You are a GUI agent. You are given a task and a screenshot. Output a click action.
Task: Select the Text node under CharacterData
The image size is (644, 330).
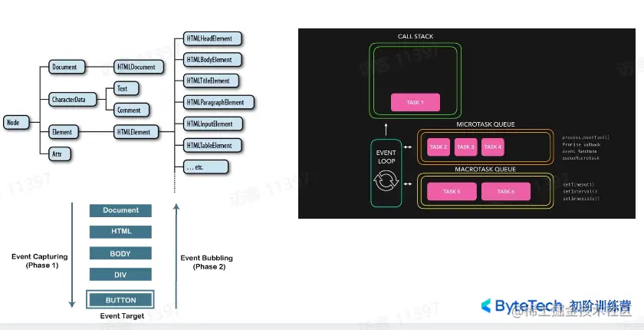tap(126, 88)
